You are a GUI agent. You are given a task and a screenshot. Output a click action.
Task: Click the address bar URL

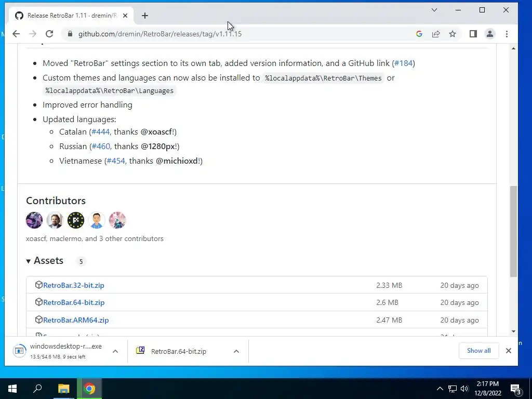(160, 34)
